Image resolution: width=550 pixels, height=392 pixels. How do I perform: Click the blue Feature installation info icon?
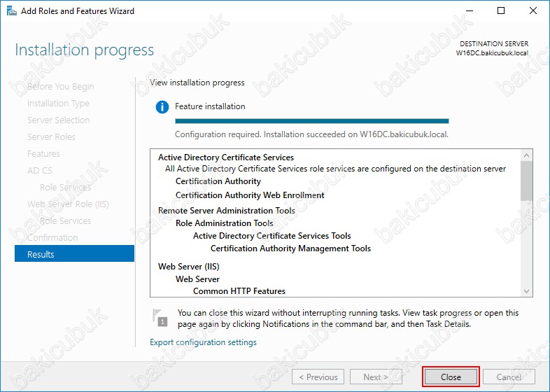pos(162,106)
